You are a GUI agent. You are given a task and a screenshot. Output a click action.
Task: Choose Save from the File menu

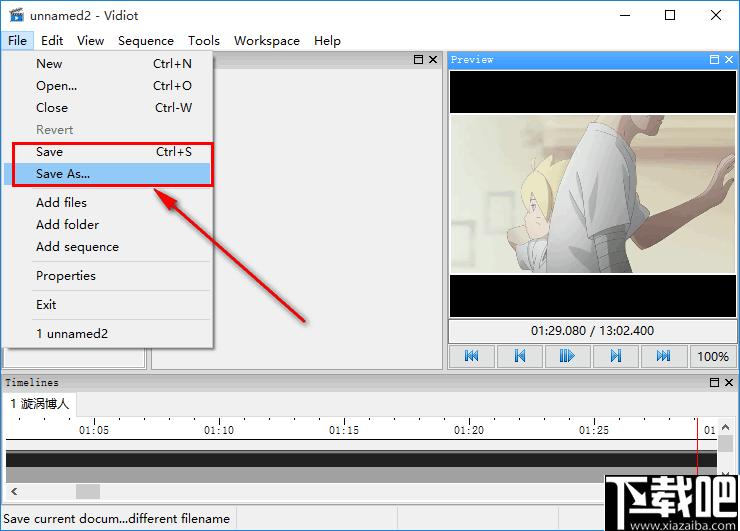pos(108,152)
